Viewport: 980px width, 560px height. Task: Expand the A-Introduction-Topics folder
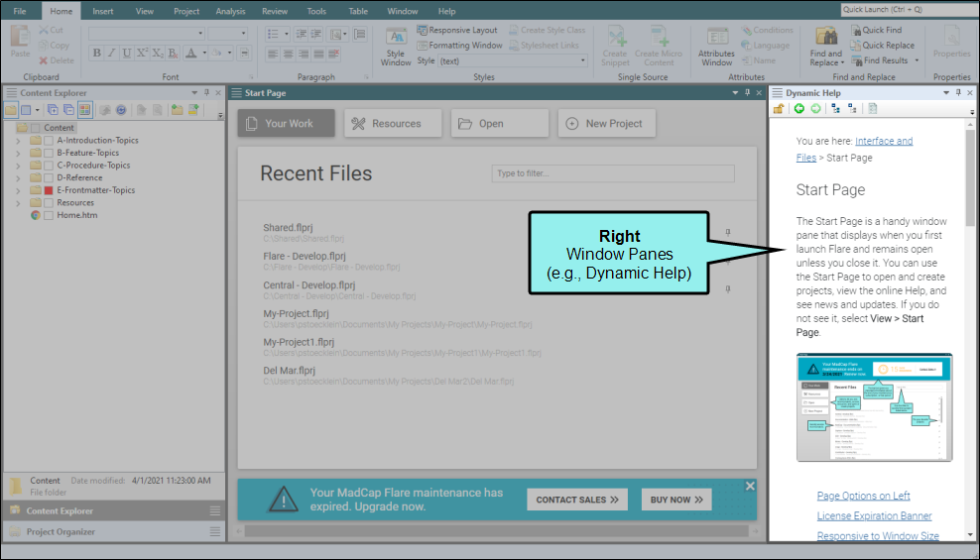click(18, 141)
